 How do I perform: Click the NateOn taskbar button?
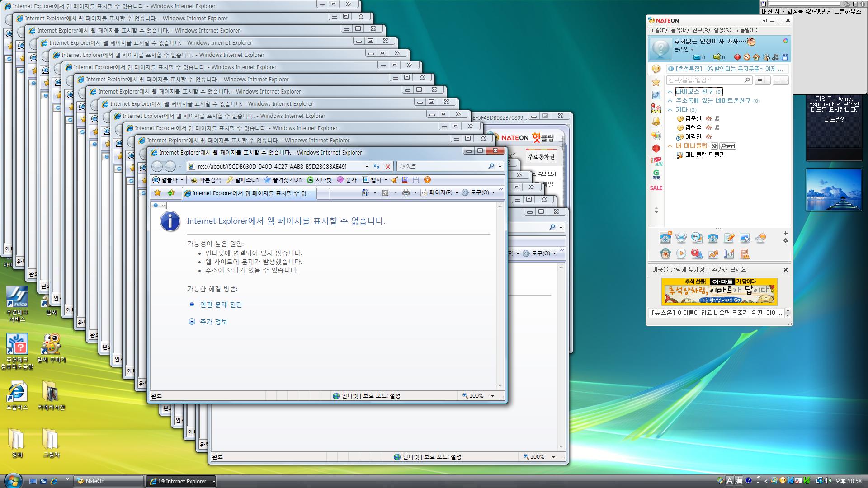108,481
